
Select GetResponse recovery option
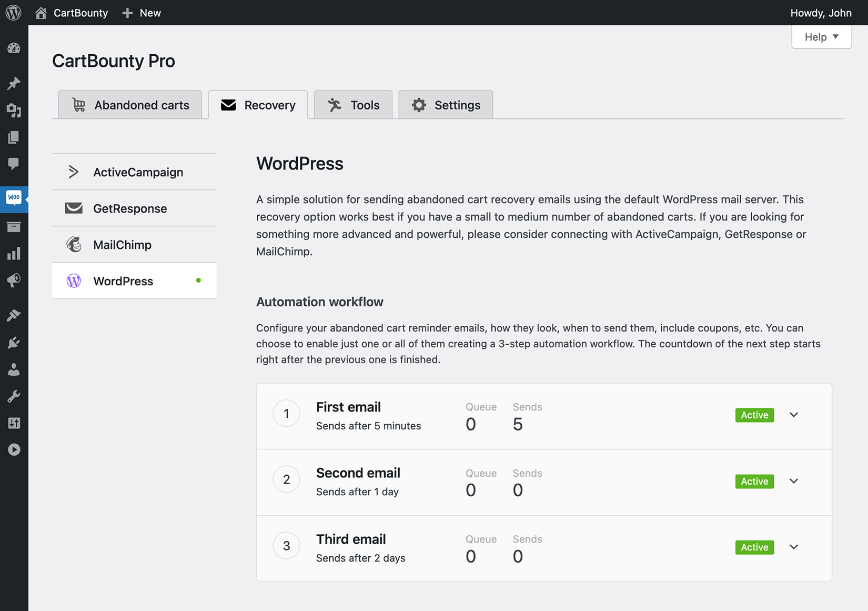click(x=134, y=208)
